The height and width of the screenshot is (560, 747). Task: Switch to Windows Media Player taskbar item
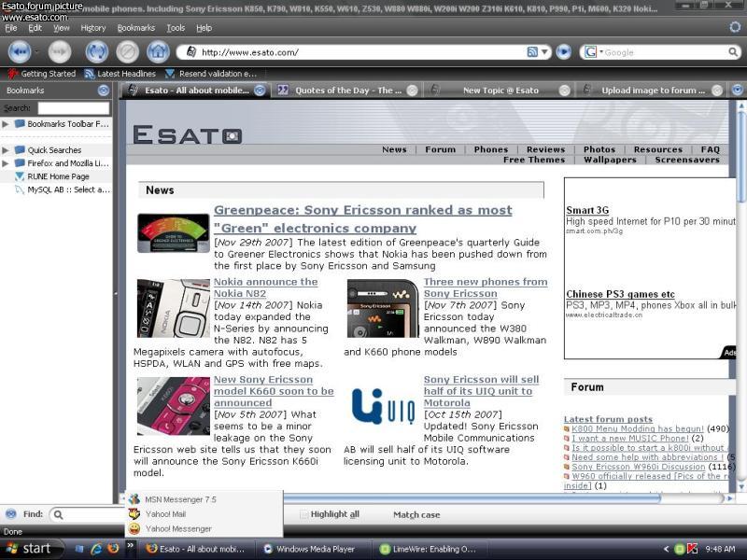click(x=315, y=549)
